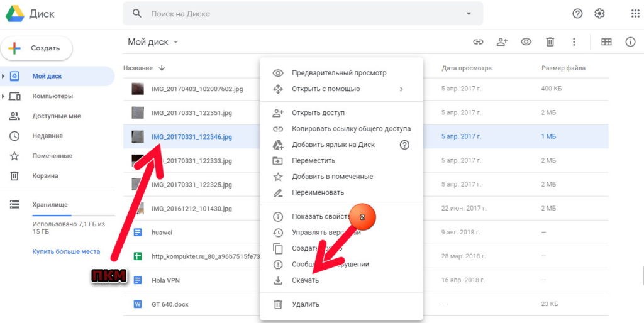Expand chevron beside Открыть с помощью
This screenshot has width=644, height=323.
401,89
